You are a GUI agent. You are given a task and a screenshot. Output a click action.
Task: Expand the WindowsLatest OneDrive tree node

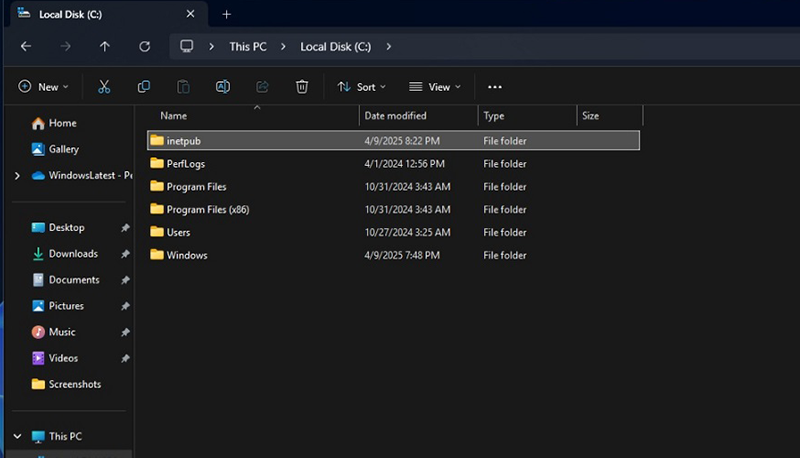[x=17, y=175]
